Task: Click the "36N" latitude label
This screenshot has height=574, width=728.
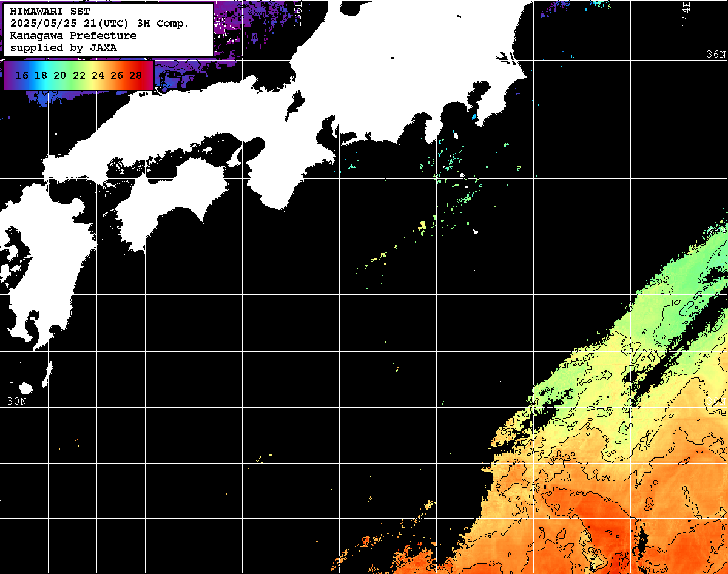Action: 716,54
